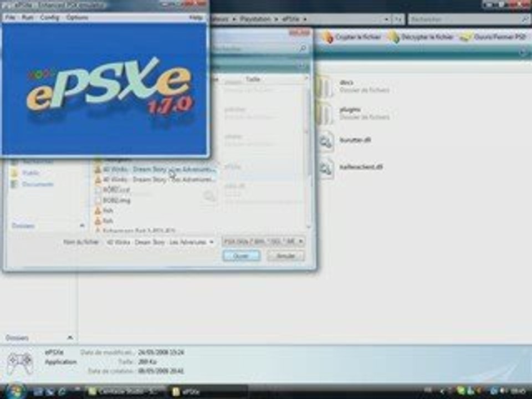
Task: Click the Crypter le fichier icon
Action: 328,37
